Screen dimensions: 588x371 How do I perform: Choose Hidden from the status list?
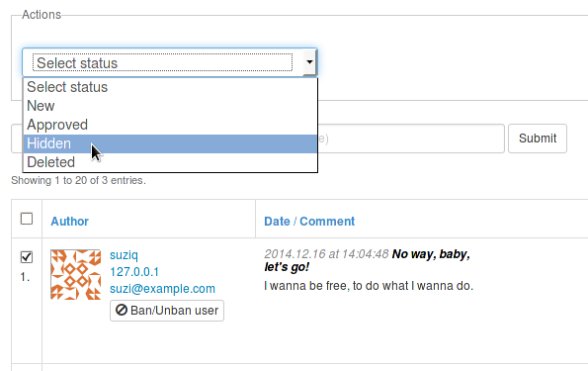coord(170,143)
